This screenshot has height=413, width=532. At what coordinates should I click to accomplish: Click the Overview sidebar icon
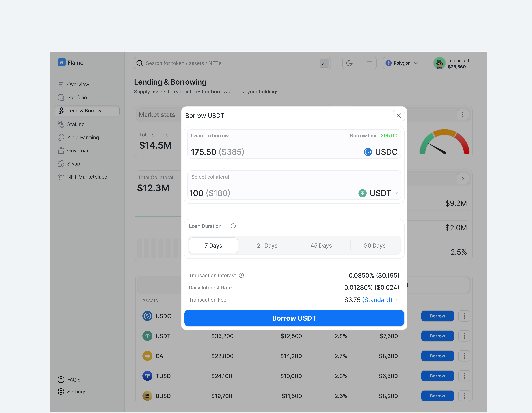pos(61,84)
